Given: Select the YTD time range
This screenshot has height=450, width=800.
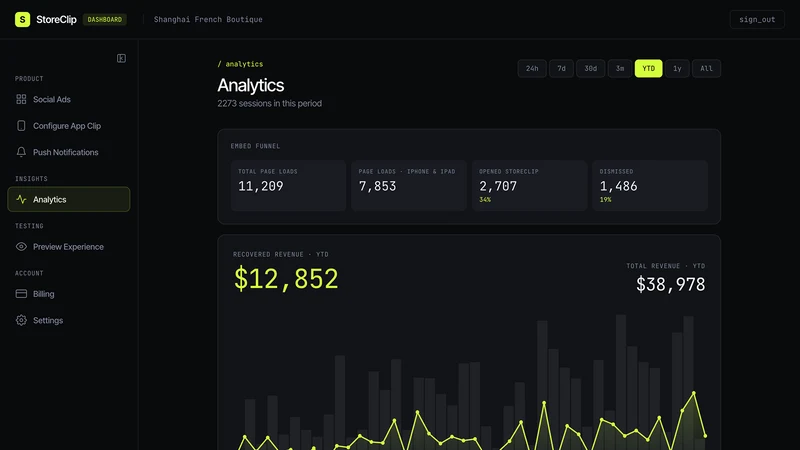Looking at the screenshot, I should click(648, 68).
